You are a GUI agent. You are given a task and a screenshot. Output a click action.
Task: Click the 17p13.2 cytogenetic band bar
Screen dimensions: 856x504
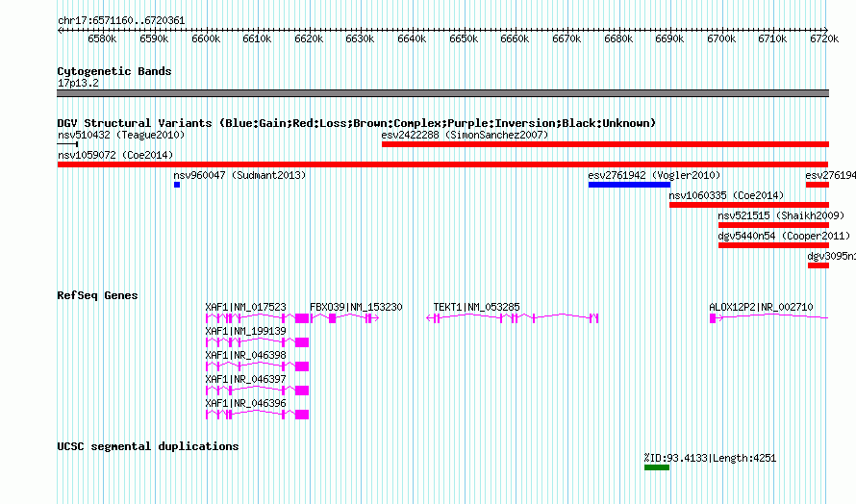(442, 93)
